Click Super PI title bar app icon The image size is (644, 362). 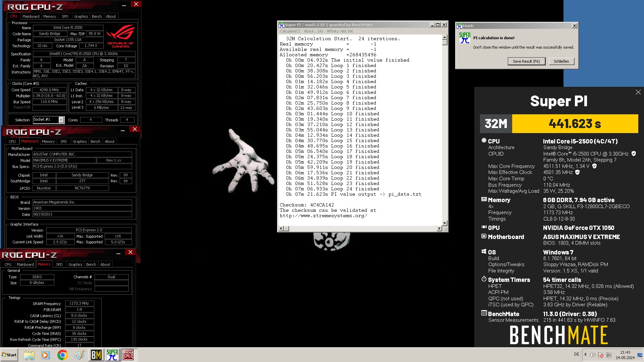281,25
